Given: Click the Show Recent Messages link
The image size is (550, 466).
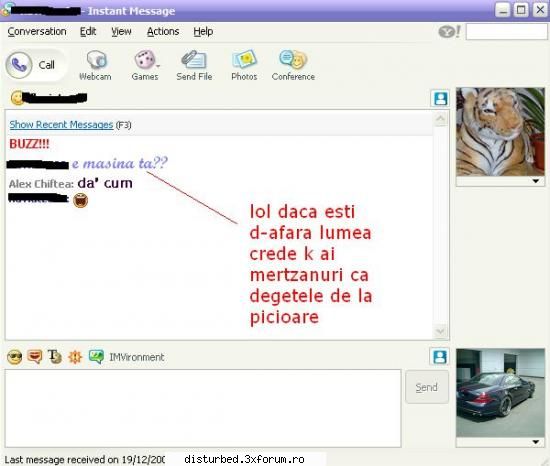Looking at the screenshot, I should coord(61,124).
